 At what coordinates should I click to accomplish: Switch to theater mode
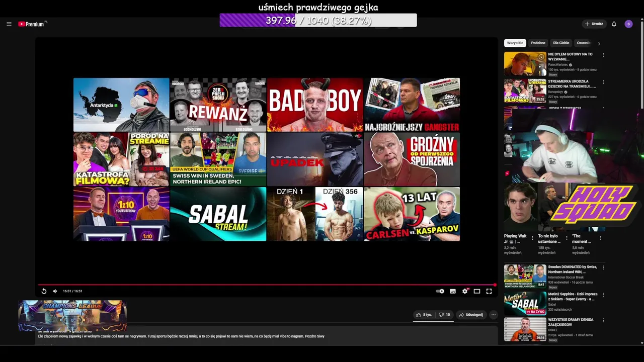[477, 291]
